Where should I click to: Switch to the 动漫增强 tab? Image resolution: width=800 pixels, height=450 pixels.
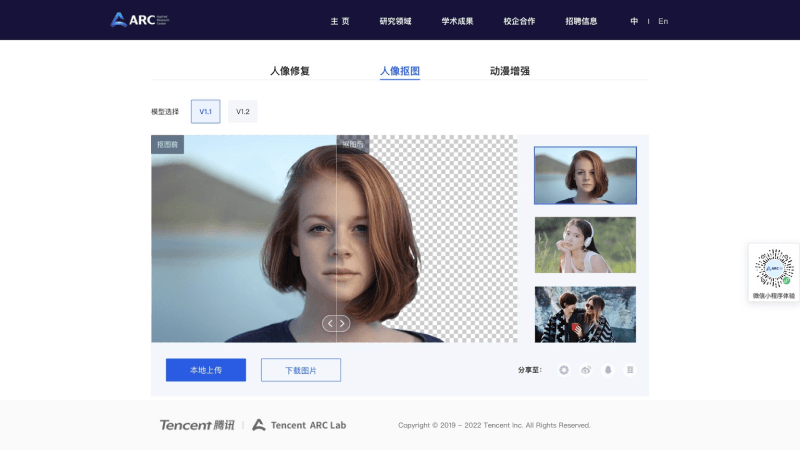click(x=510, y=71)
